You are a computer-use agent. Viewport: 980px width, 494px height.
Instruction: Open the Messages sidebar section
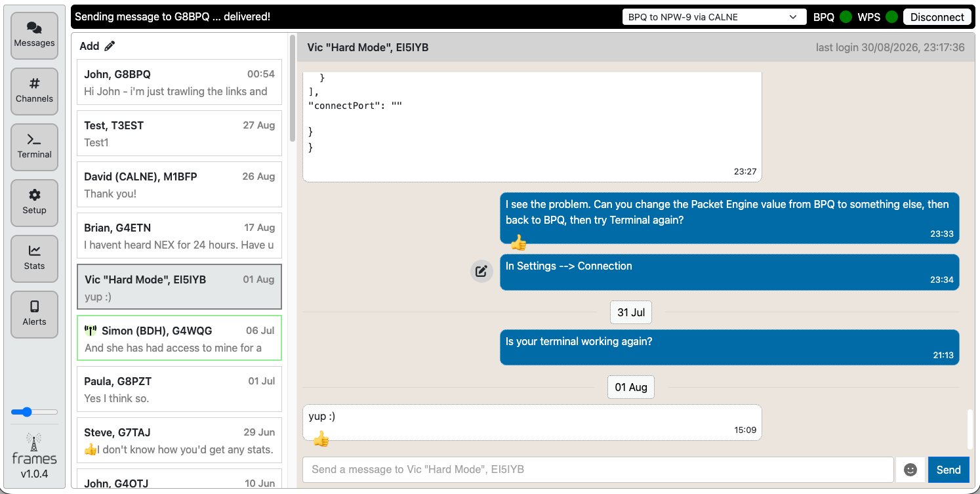35,35
